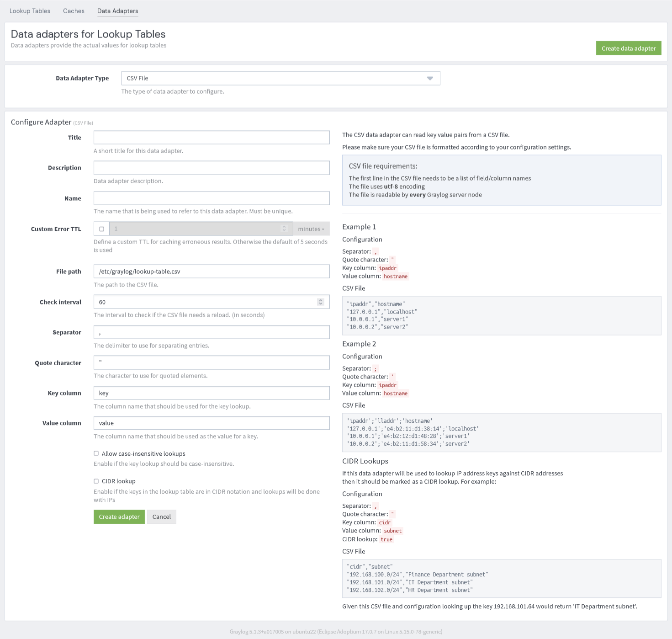This screenshot has width=672, height=639.
Task: Click the Key column input
Action: [x=212, y=393]
